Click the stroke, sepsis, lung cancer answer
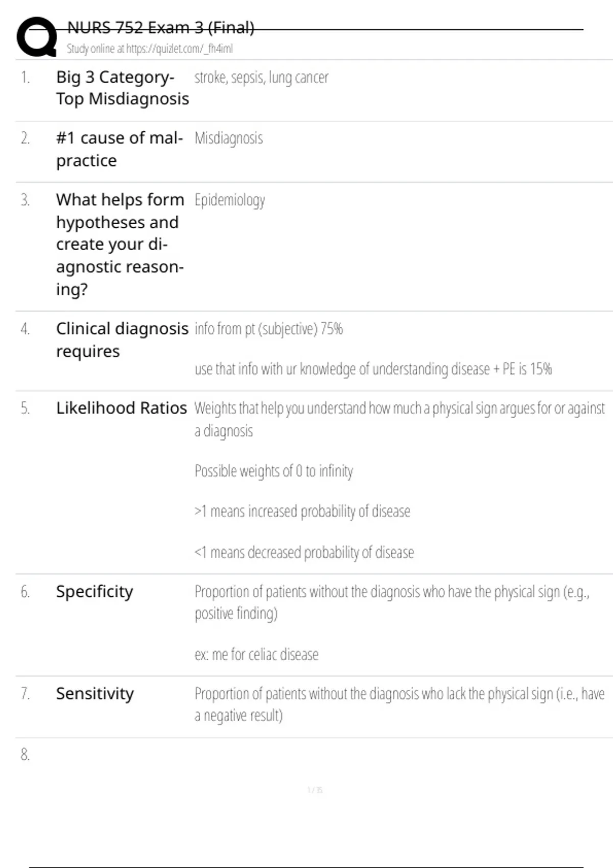 [x=261, y=78]
